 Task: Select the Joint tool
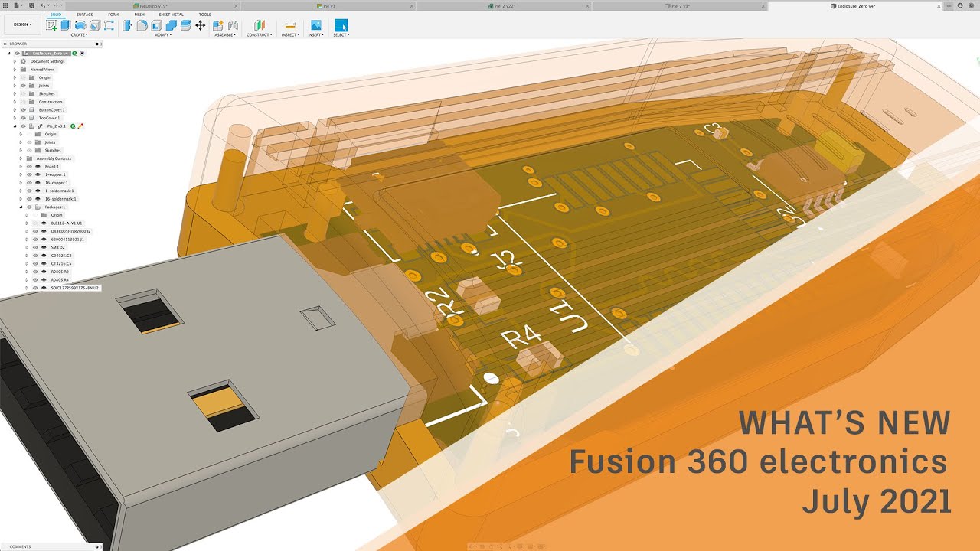click(231, 25)
